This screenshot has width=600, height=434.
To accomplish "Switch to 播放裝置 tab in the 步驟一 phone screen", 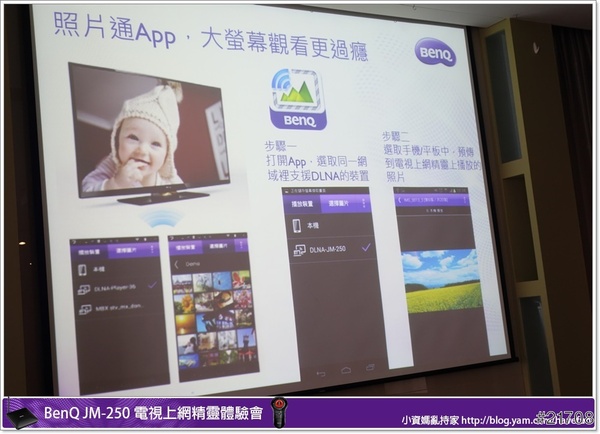I will pyautogui.click(x=302, y=204).
